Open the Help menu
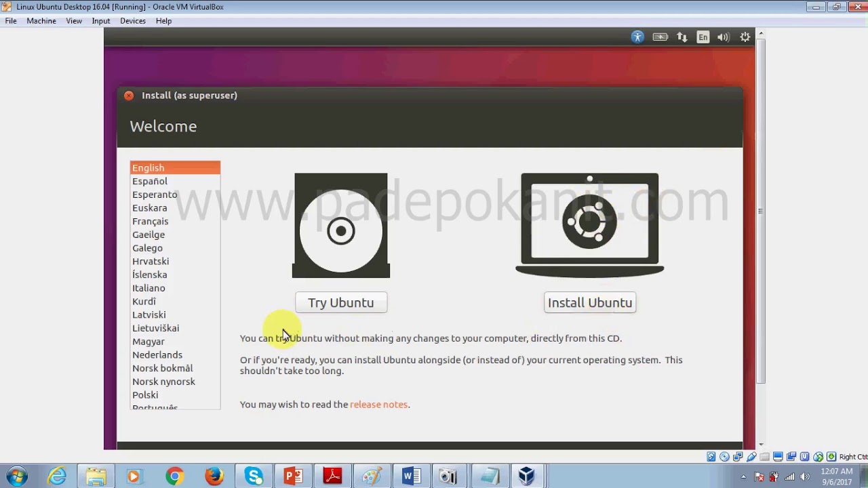Screen dimensions: 868x488 point(163,21)
